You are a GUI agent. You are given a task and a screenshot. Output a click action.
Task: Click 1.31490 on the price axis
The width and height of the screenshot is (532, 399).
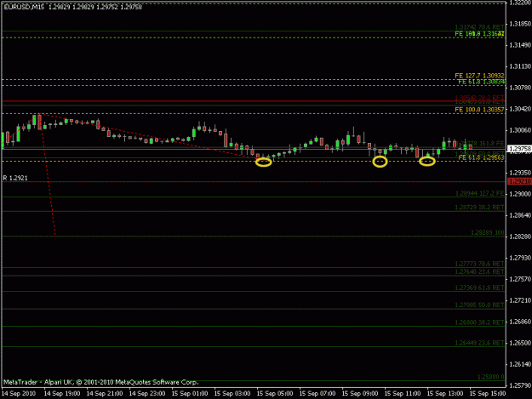520,45
